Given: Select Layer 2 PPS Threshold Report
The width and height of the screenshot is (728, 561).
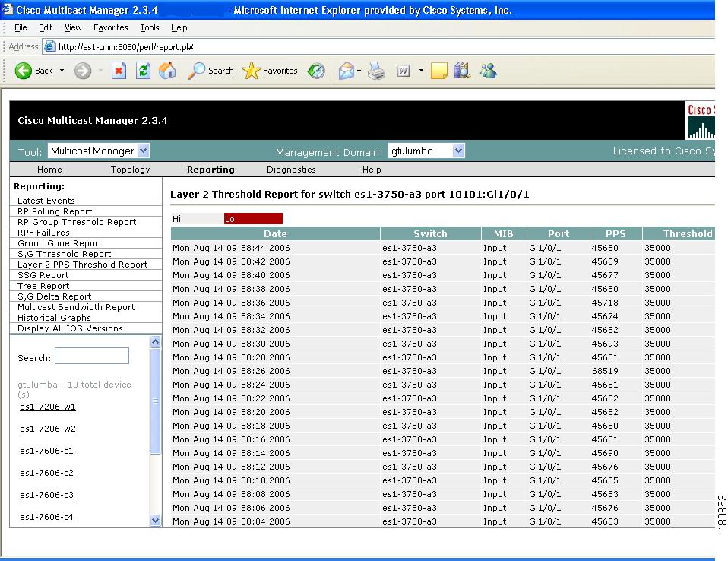Looking at the screenshot, I should pyautogui.click(x=82, y=265).
